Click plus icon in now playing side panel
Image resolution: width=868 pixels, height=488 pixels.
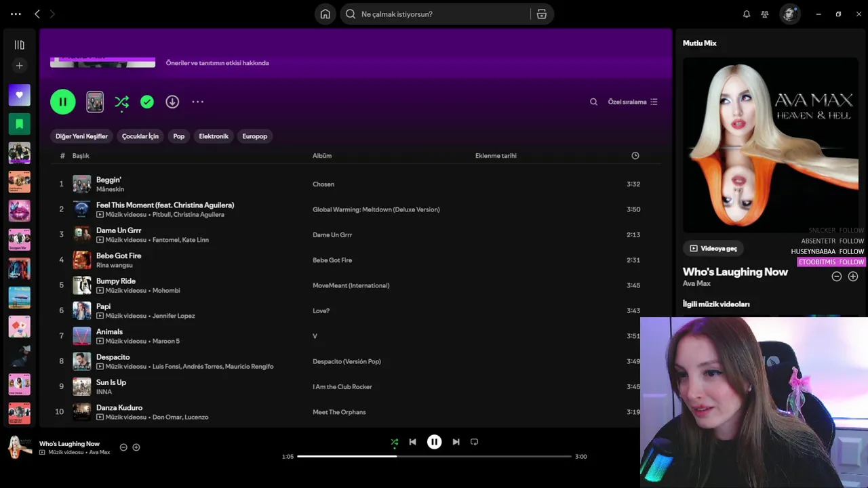tap(853, 277)
